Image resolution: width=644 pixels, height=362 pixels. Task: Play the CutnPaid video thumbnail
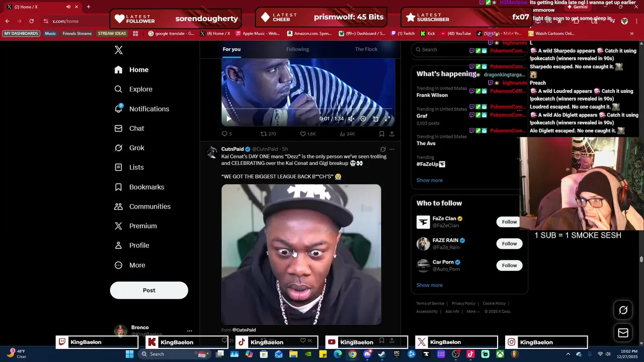coord(301,254)
